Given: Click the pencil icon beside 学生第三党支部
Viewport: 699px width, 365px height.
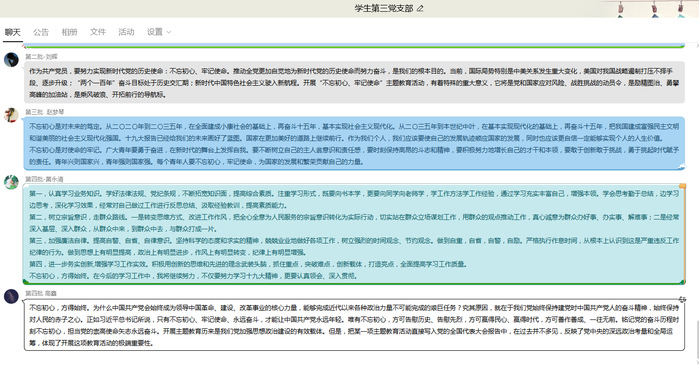Looking at the screenshot, I should click(420, 8).
